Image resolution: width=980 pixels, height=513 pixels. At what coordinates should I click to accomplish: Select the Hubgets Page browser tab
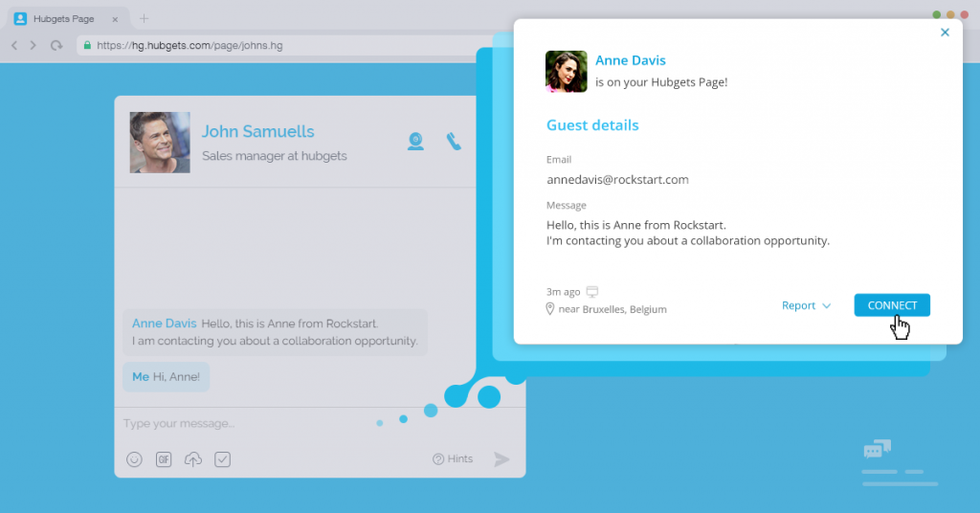66,19
